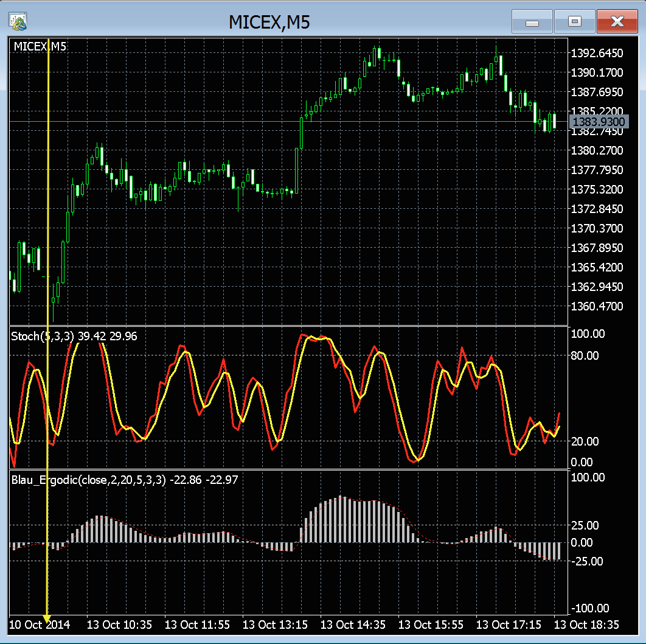Click the 1392.6450 price scale label
Image resolution: width=646 pixels, height=644 pixels.
(597, 54)
